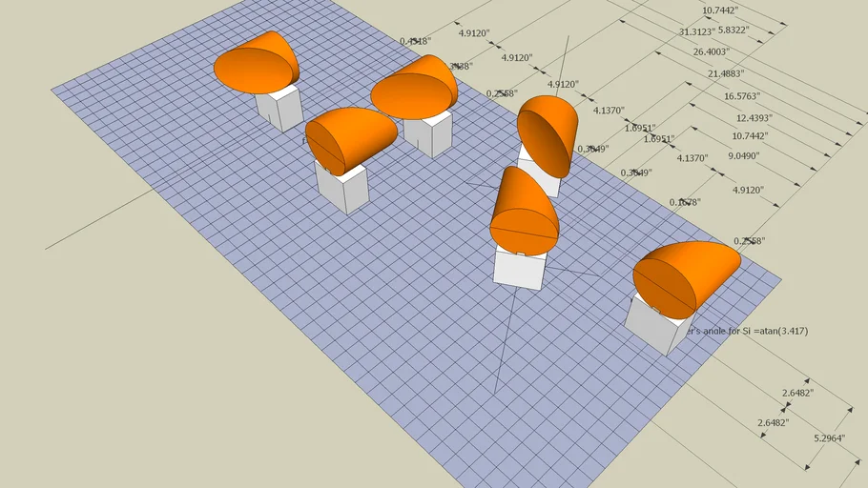Click the white block beneath the center upright cone
This screenshot has width=868, height=488.
point(519,267)
